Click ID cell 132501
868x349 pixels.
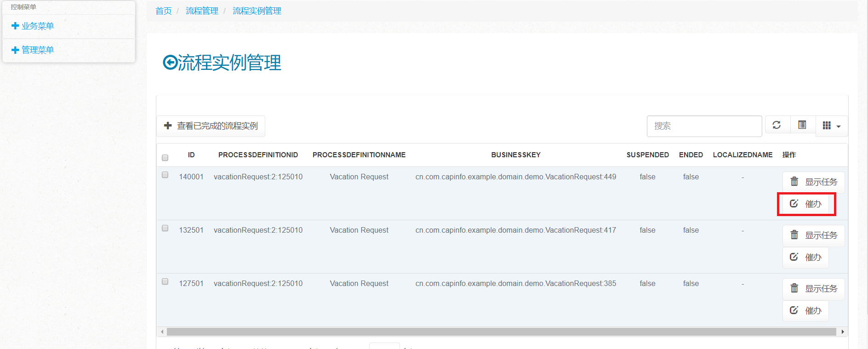191,230
